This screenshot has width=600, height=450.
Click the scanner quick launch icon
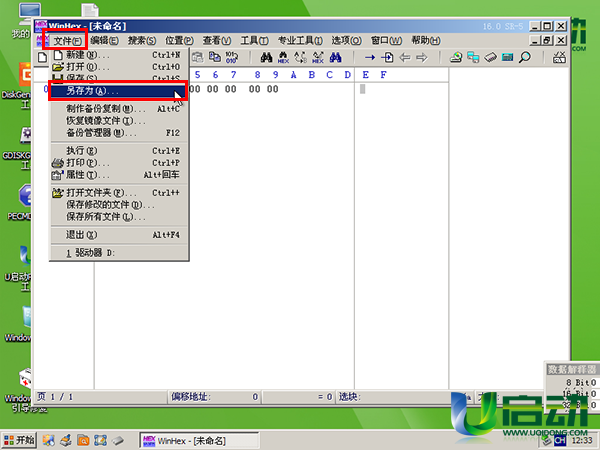click(x=65, y=440)
